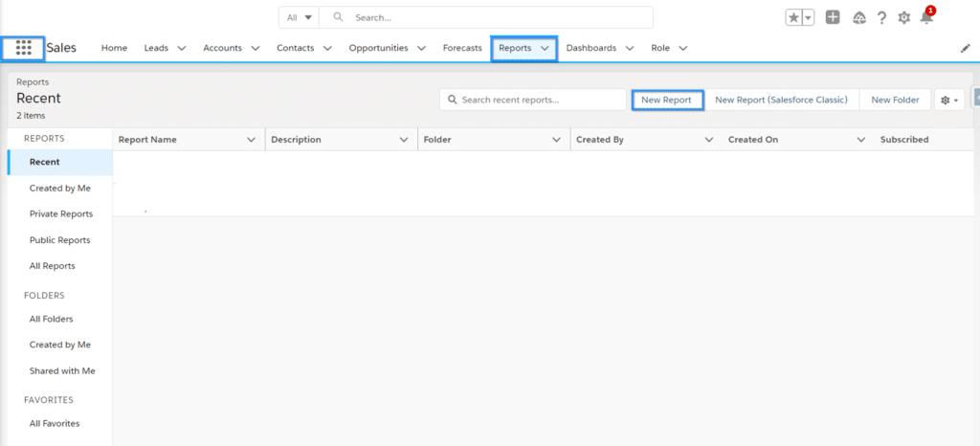
Task: Click the New Folder button
Action: tap(895, 100)
